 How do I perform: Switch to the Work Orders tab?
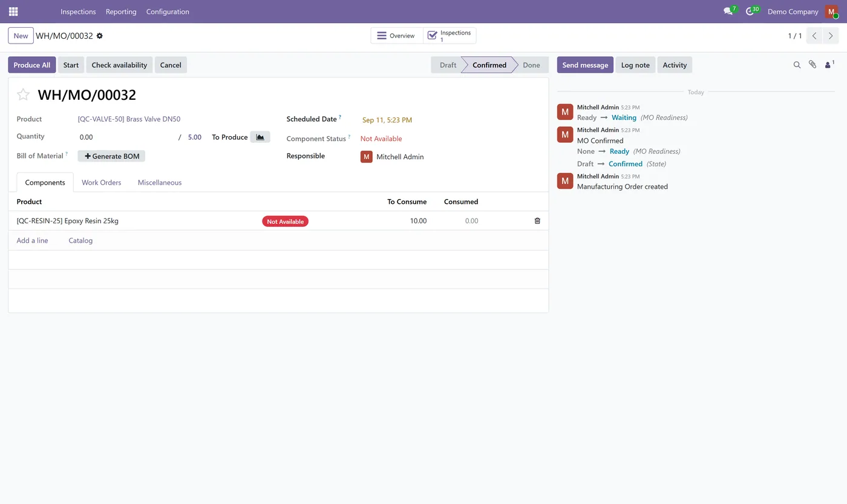pyautogui.click(x=101, y=182)
